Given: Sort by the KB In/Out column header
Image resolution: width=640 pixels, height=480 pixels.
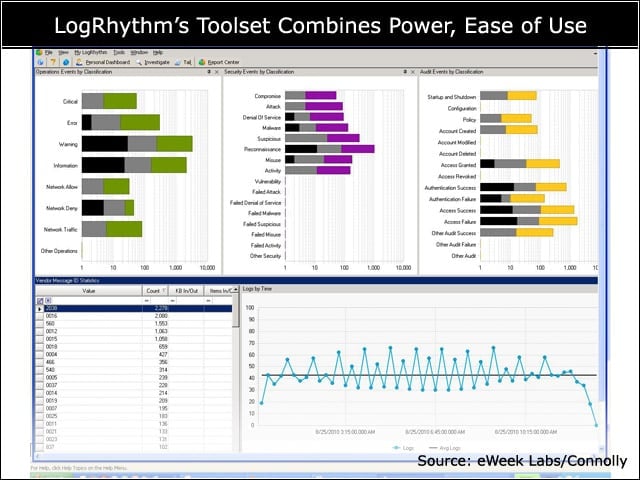Looking at the screenshot, I should [x=186, y=291].
